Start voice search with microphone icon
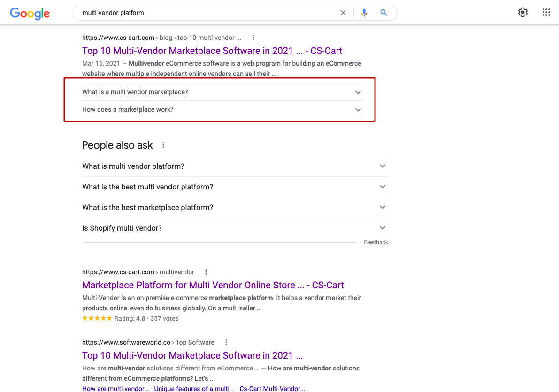The height and width of the screenshot is (392, 559). 364,13
